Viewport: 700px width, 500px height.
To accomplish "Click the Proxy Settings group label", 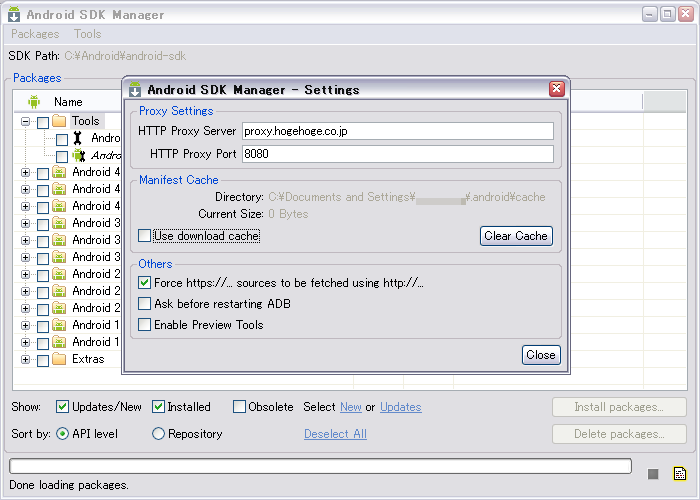I will (x=176, y=111).
